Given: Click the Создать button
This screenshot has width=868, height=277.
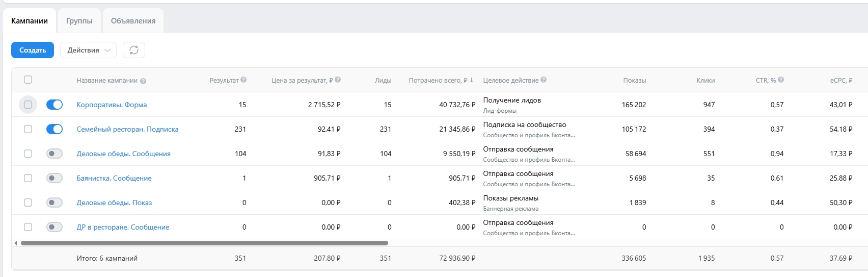Looking at the screenshot, I should tap(33, 50).
